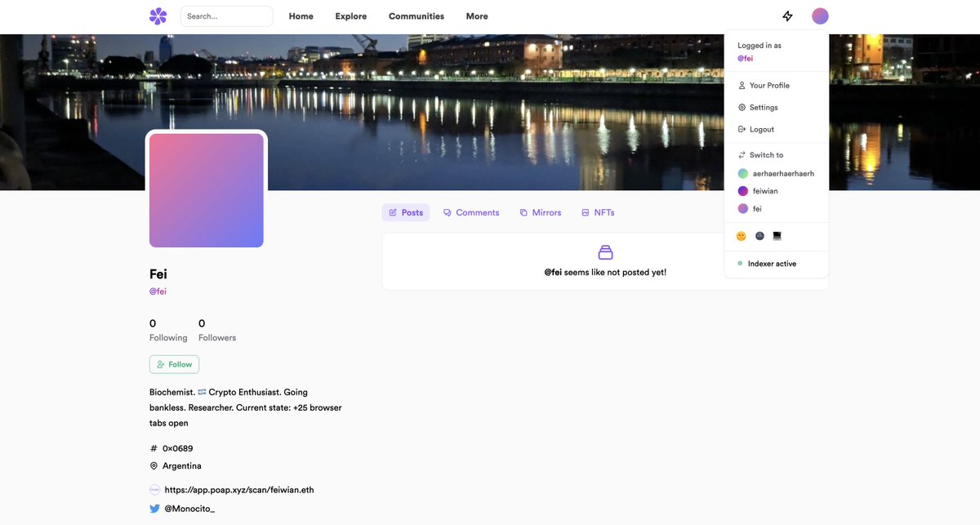The image size is (980, 525).
Task: Select the moon dark-theme emoji
Action: 759,236
